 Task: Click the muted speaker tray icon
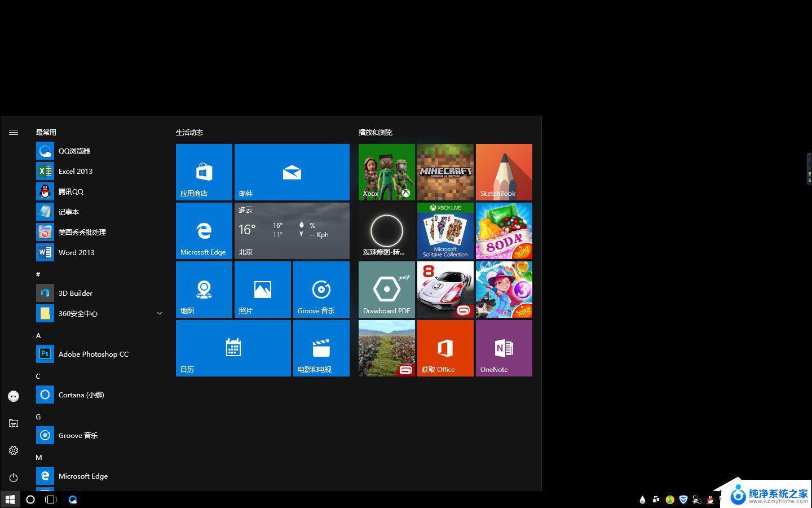[x=697, y=500]
